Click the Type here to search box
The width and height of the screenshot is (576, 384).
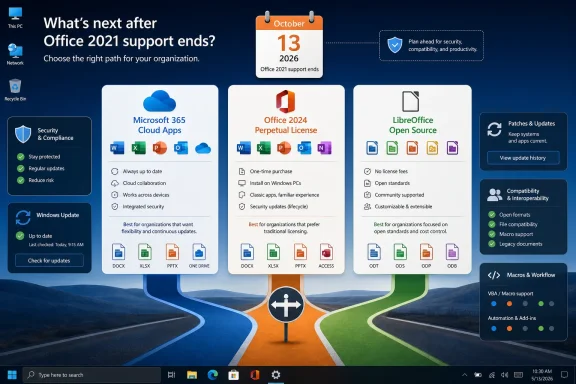click(92, 375)
